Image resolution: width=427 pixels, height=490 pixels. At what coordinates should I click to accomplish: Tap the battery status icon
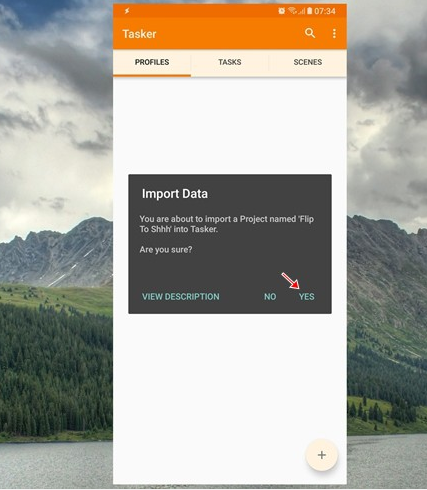coord(310,11)
